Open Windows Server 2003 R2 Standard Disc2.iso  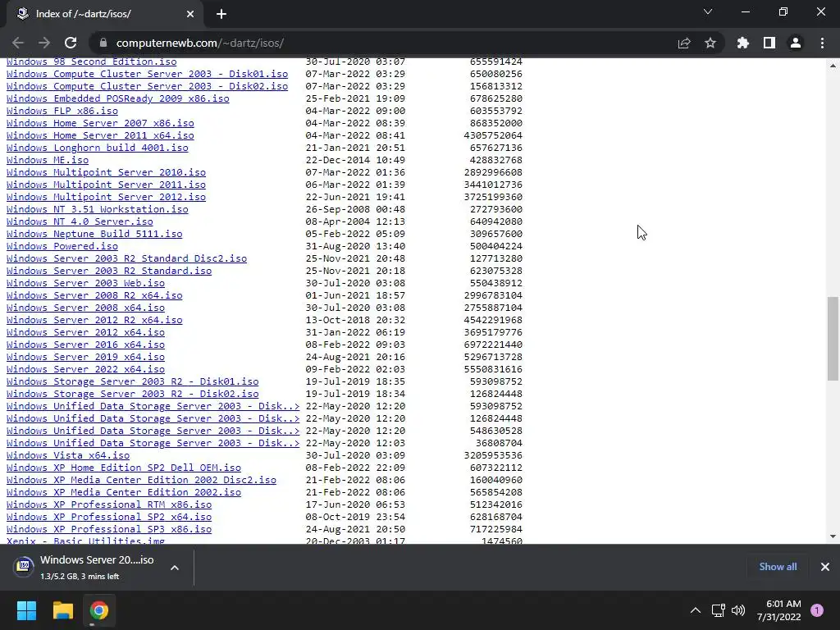coord(126,258)
